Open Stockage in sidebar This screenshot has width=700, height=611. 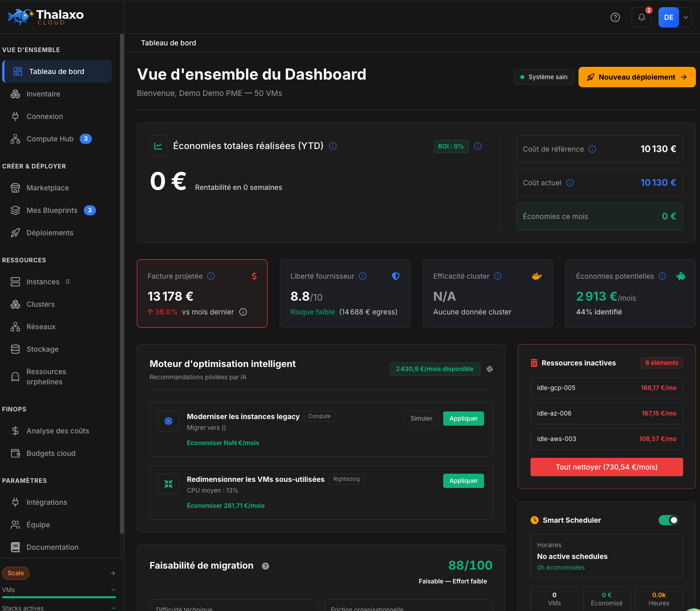(x=57, y=349)
